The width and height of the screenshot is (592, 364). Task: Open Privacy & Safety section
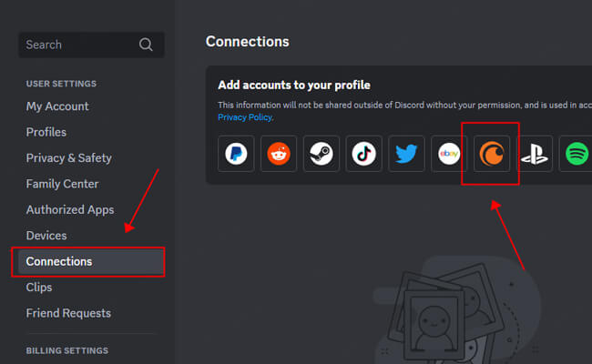(68, 157)
